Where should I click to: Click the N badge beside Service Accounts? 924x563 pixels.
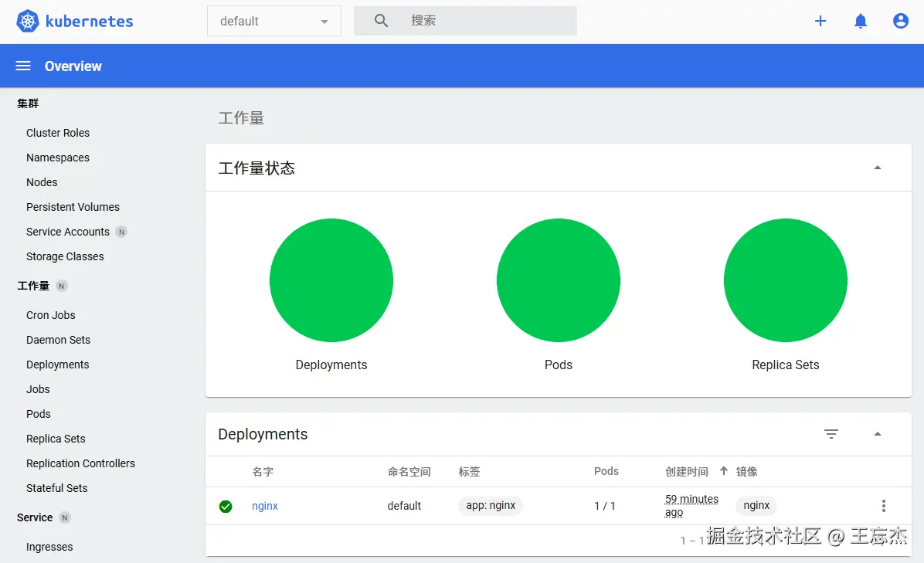point(121,232)
